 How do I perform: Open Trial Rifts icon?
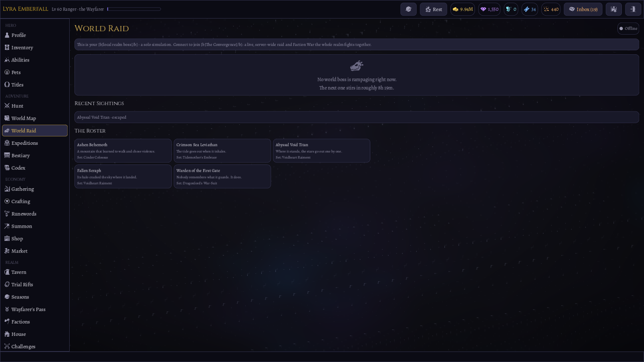coord(7,284)
